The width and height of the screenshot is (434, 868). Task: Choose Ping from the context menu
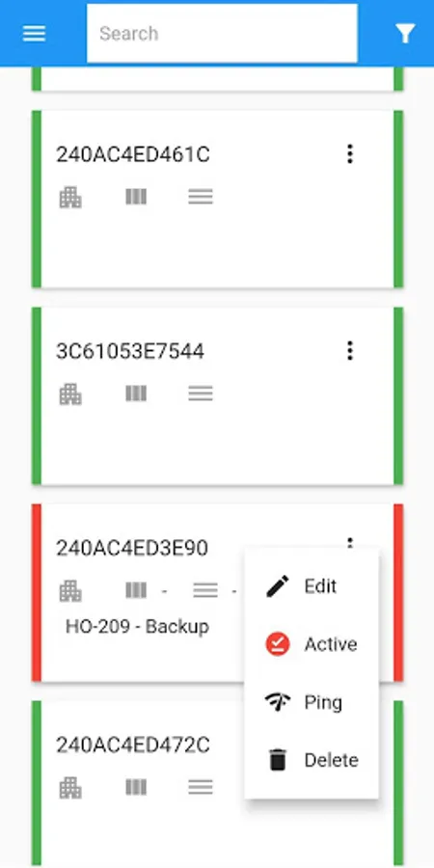[312, 702]
